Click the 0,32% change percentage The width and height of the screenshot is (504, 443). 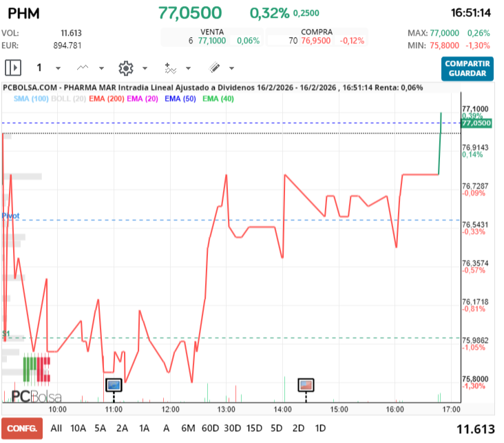click(269, 13)
